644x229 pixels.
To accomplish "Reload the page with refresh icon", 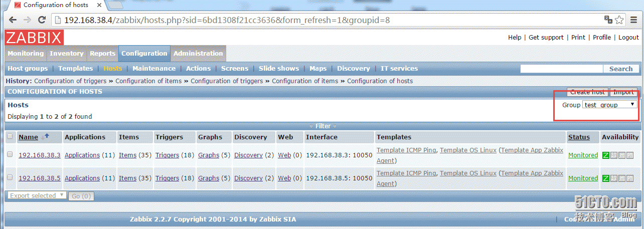I will (42, 20).
